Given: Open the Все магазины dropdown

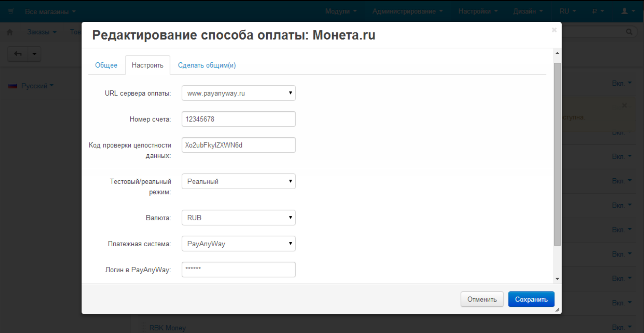Looking at the screenshot, I should click(x=50, y=11).
